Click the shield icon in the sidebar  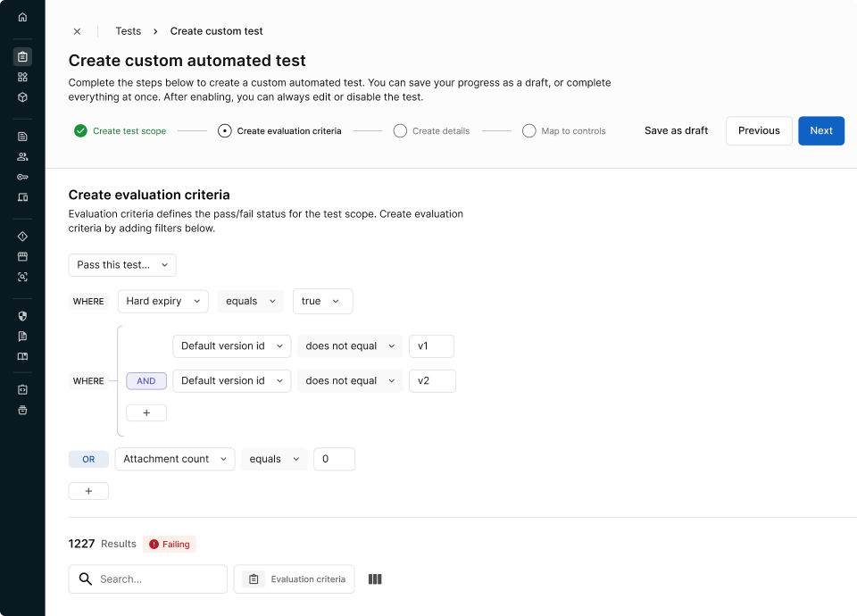tap(22, 316)
